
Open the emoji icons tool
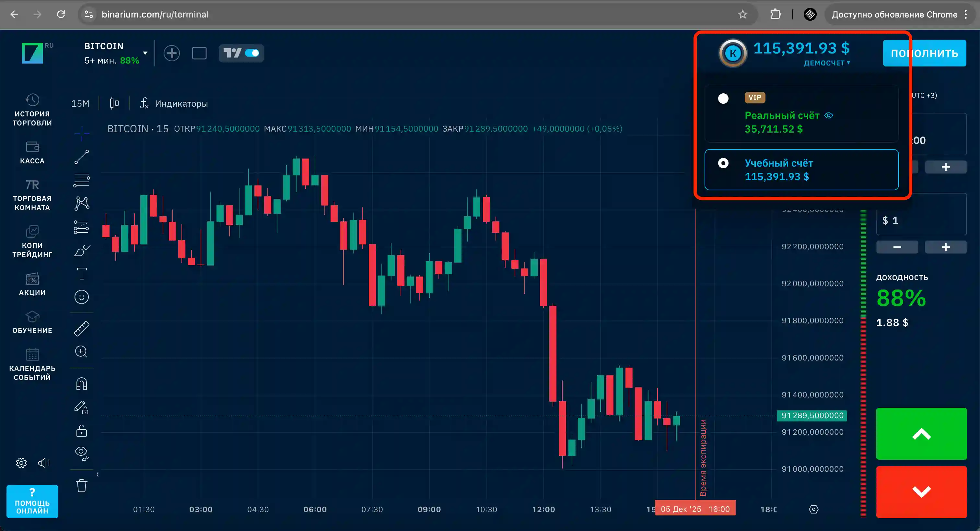pos(81,297)
